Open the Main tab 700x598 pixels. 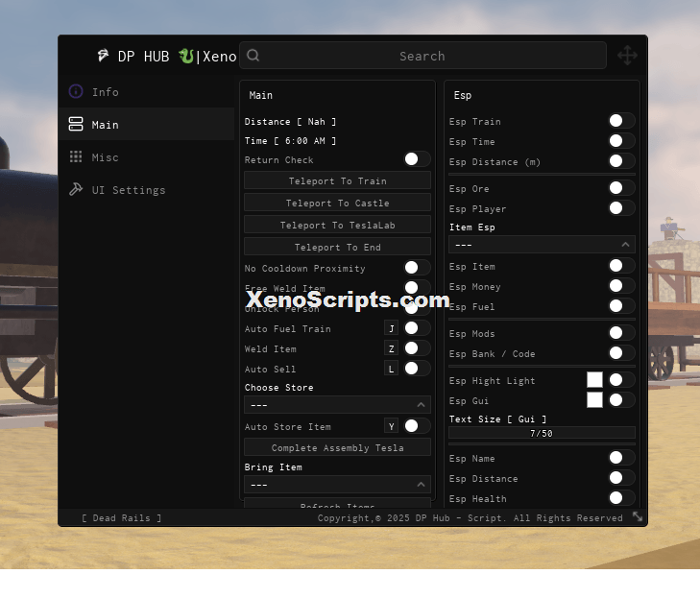(x=146, y=125)
